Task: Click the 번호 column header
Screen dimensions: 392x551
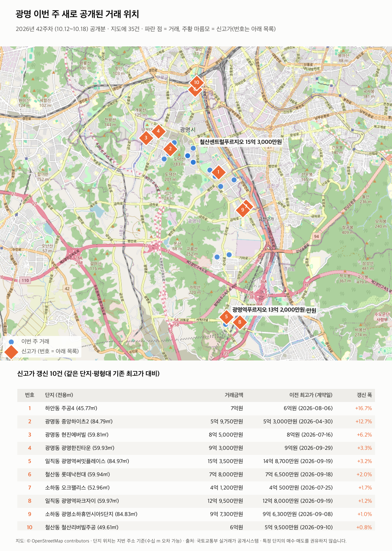Action: coord(30,395)
